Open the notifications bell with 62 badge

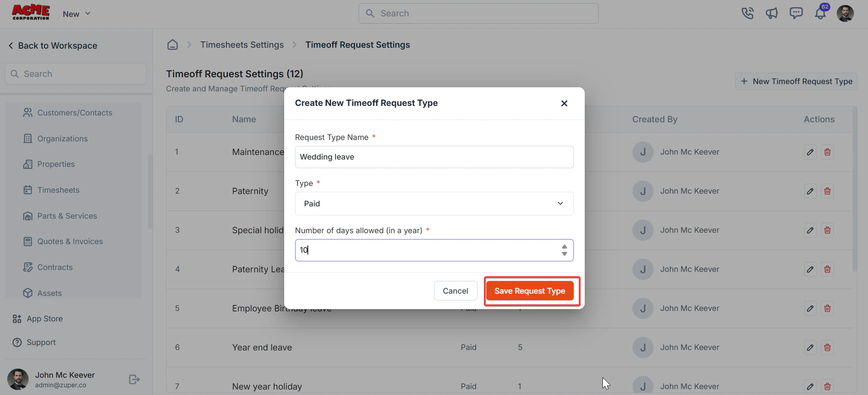(820, 13)
